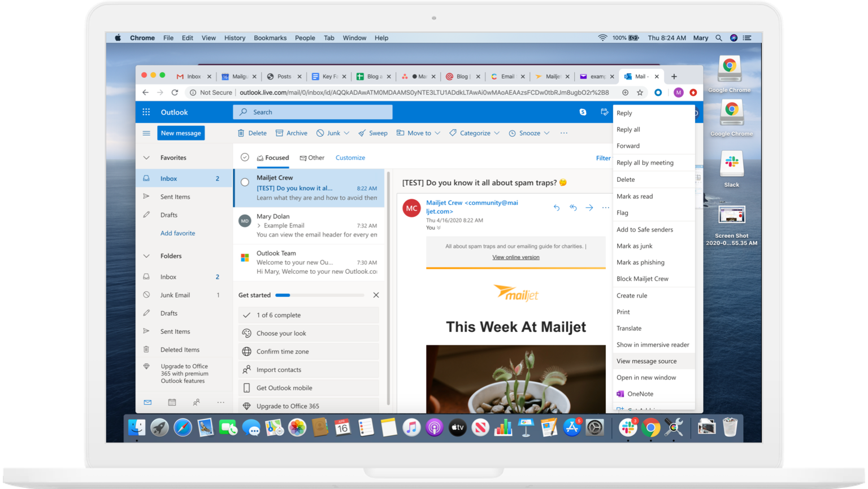Screen dimensions: 868x489
Task: Open Skype from the Outlook header
Action: [583, 112]
